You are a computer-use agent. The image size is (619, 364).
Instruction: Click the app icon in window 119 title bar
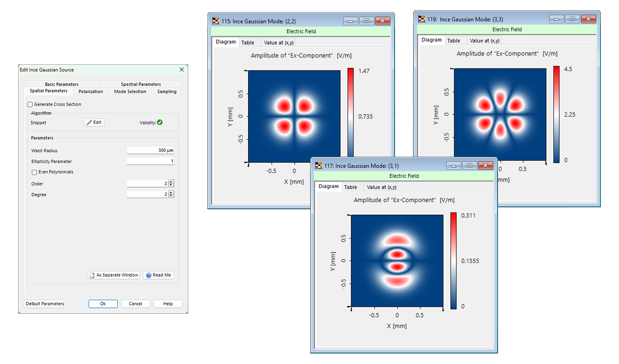pos(422,19)
